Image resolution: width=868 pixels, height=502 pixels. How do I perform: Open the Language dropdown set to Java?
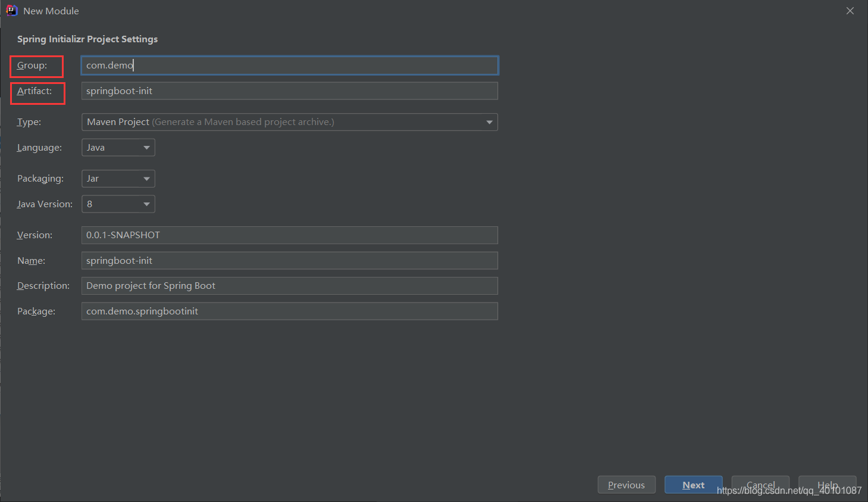click(x=118, y=148)
